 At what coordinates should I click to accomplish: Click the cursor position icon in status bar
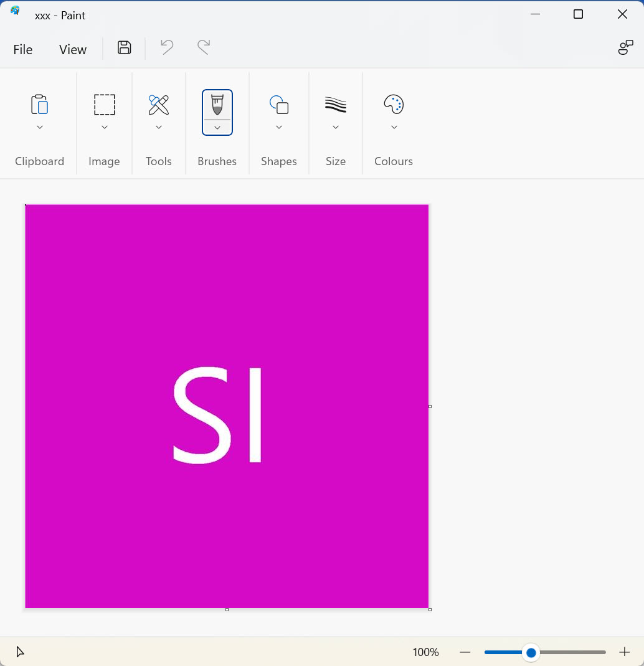[x=20, y=652]
